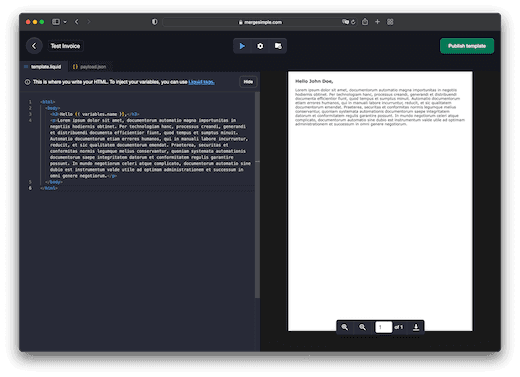Open the Liquid tags link
This screenshot has width=520, height=377.
click(x=201, y=82)
